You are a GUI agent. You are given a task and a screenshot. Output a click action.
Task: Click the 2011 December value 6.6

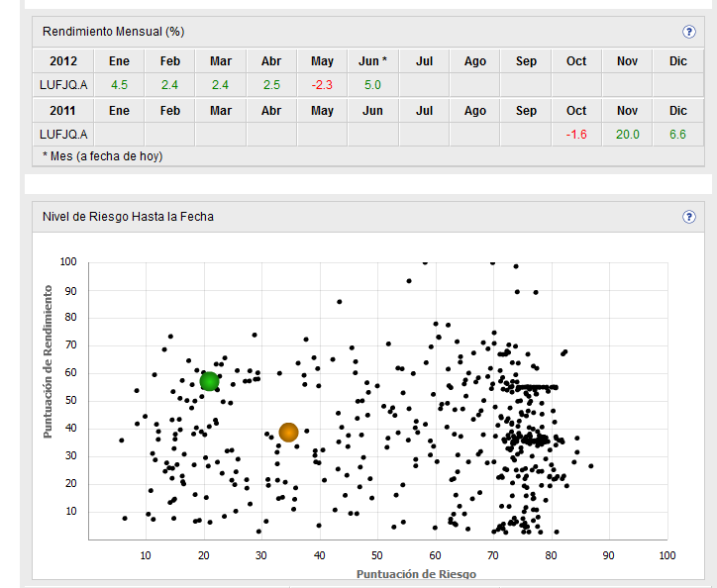(x=677, y=135)
